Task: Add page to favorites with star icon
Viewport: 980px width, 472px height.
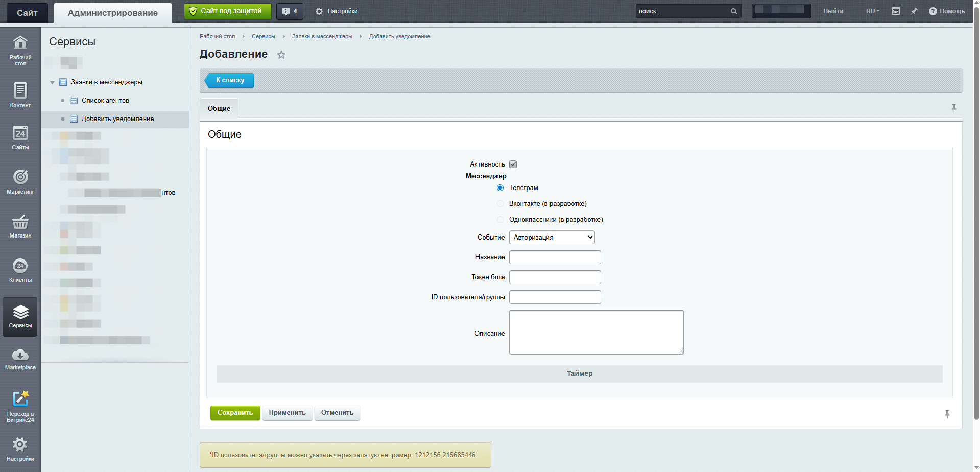Action: 281,55
